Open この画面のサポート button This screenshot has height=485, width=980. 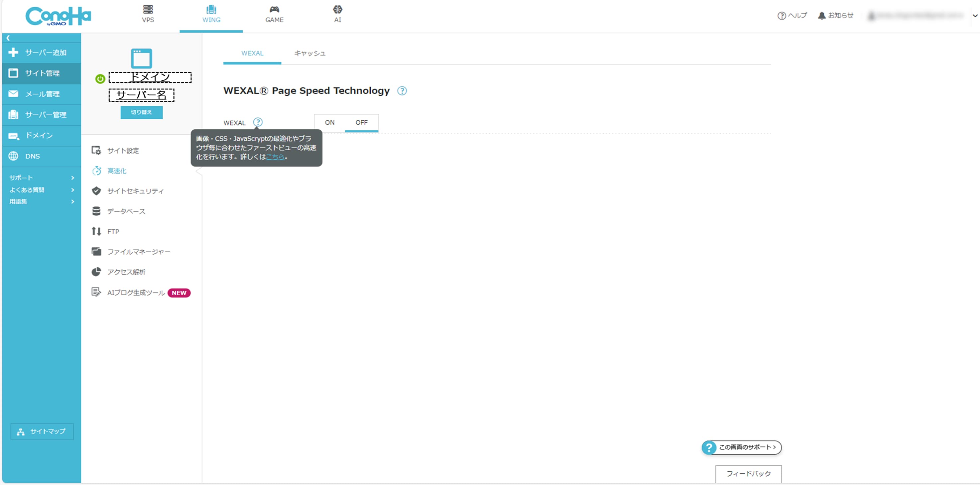point(742,447)
